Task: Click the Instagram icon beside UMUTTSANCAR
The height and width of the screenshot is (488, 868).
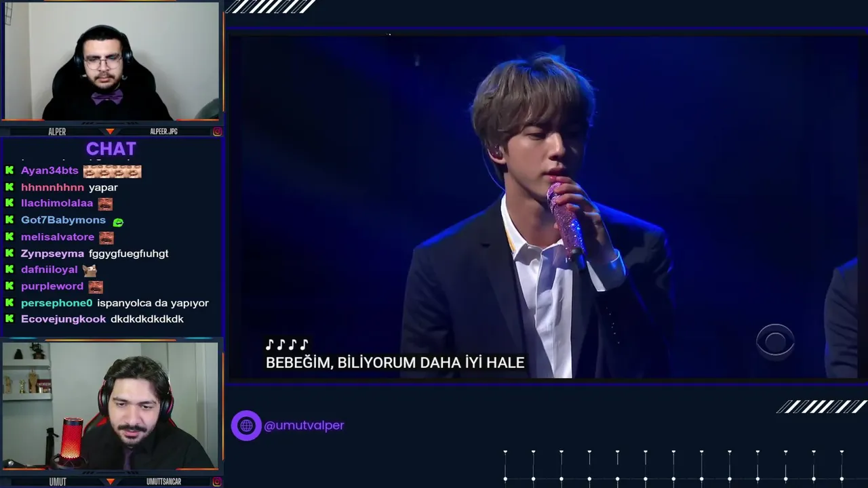Action: click(x=217, y=481)
